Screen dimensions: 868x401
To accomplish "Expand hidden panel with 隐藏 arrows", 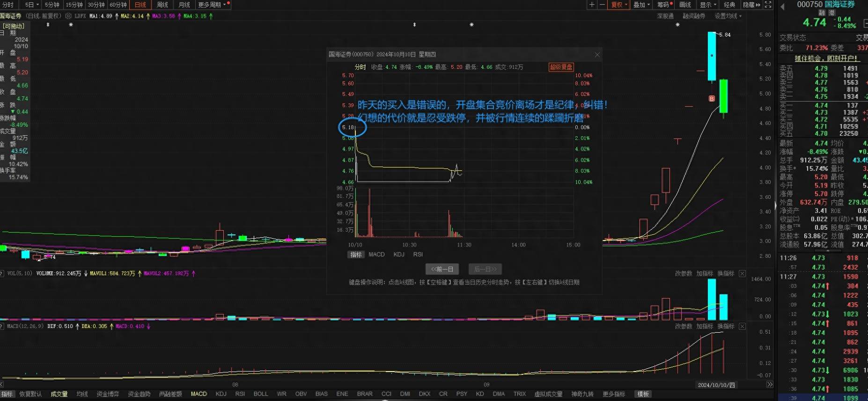I will [752, 5].
